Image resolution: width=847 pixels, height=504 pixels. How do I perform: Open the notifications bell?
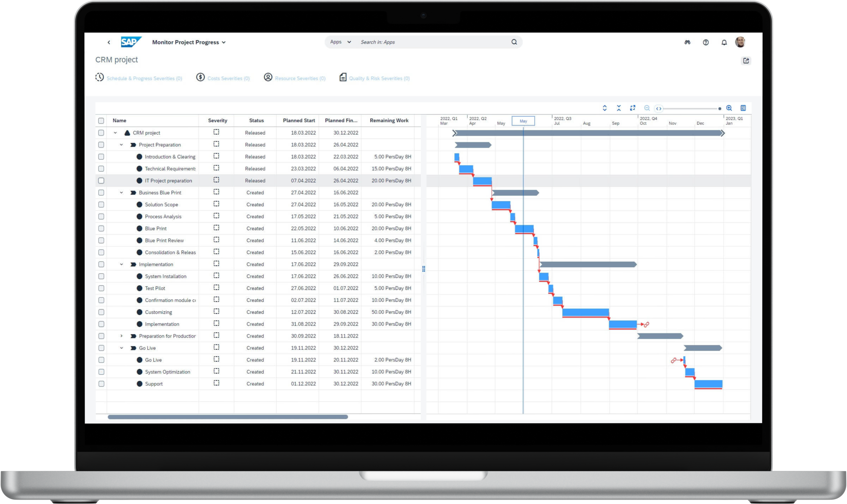[724, 43]
